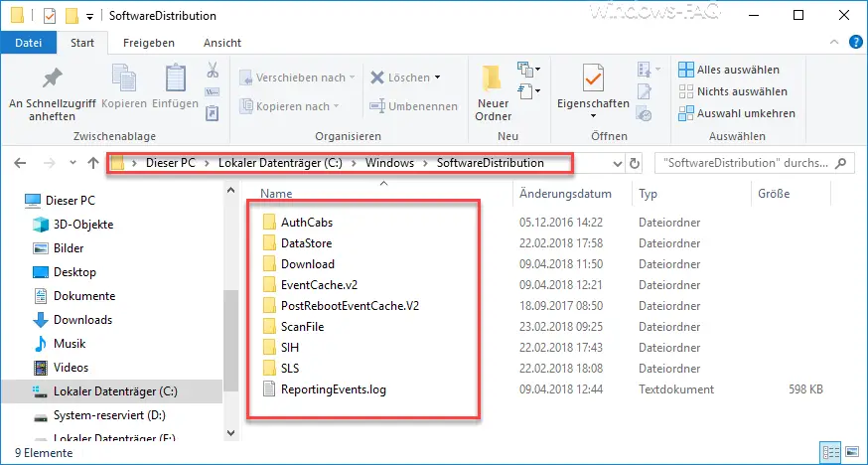Expand the Eigenschaften dropdown arrow
This screenshot has width=868, height=465.
[x=593, y=116]
